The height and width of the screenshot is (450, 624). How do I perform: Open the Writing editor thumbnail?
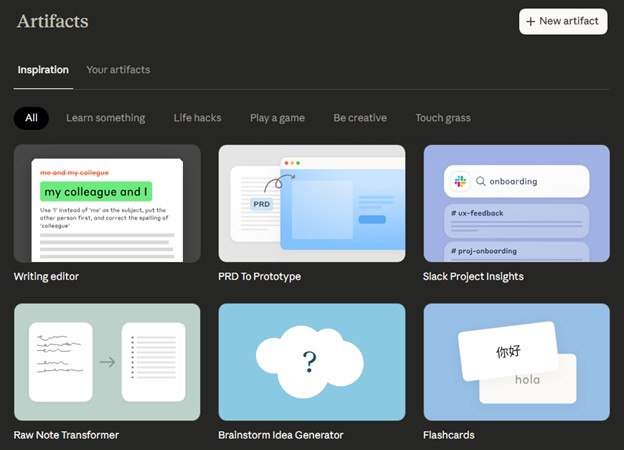(x=107, y=203)
